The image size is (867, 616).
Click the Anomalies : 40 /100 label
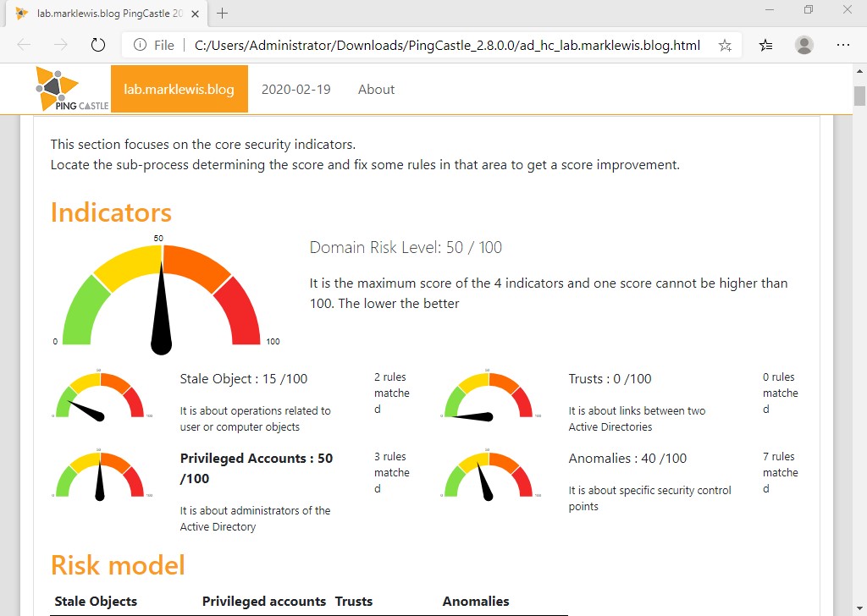[x=627, y=459]
